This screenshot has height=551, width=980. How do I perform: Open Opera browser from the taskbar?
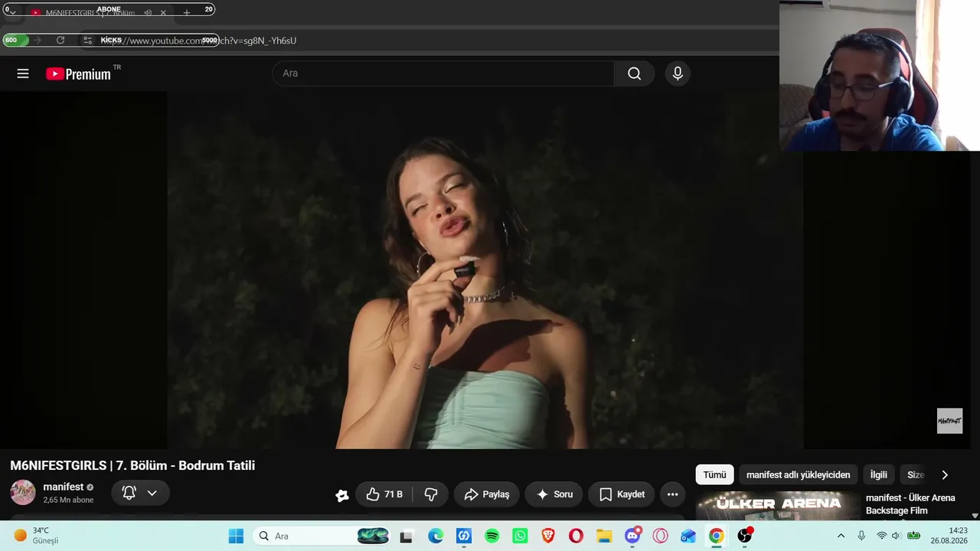(x=577, y=536)
